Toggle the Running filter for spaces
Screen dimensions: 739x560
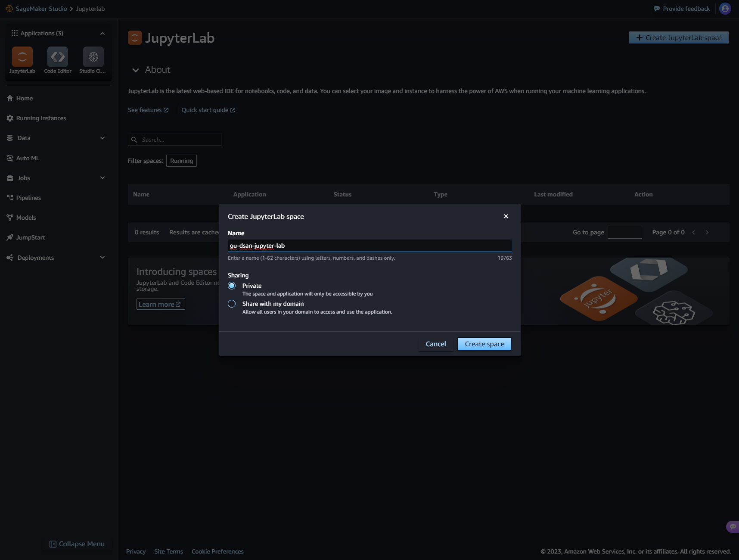[181, 161]
